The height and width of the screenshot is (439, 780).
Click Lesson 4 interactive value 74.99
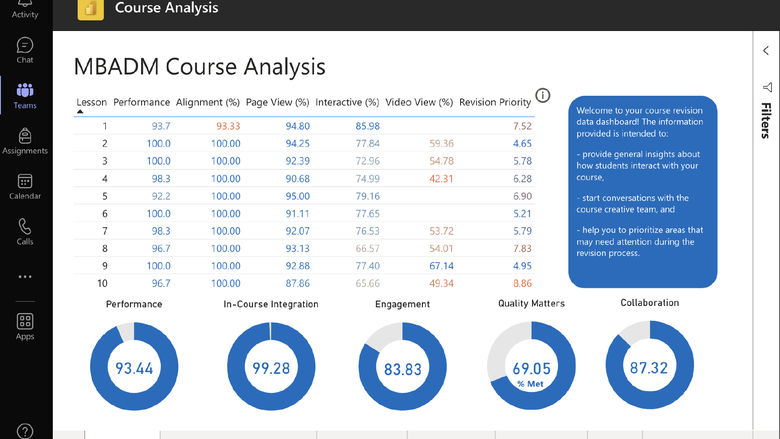click(x=368, y=178)
